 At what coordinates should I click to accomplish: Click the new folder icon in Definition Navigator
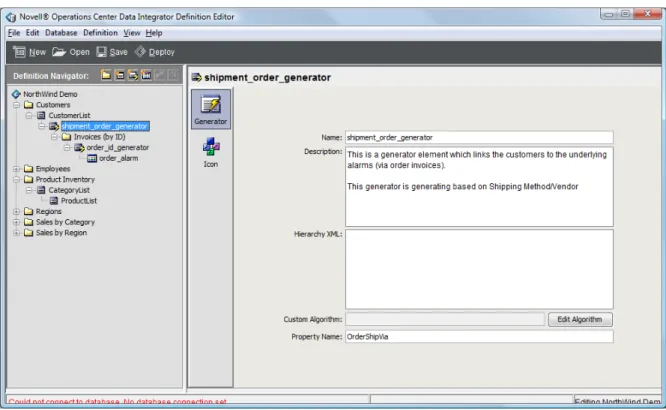[x=106, y=75]
